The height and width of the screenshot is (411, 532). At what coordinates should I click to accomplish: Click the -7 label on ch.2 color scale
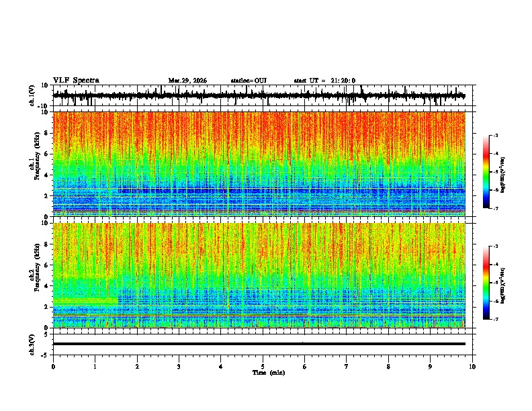(x=495, y=319)
